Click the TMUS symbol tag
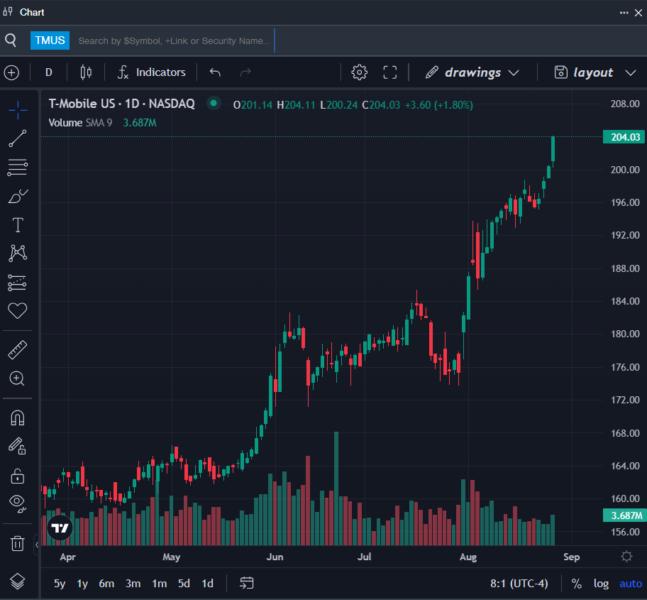Image resolution: width=647 pixels, height=600 pixels. click(50, 40)
